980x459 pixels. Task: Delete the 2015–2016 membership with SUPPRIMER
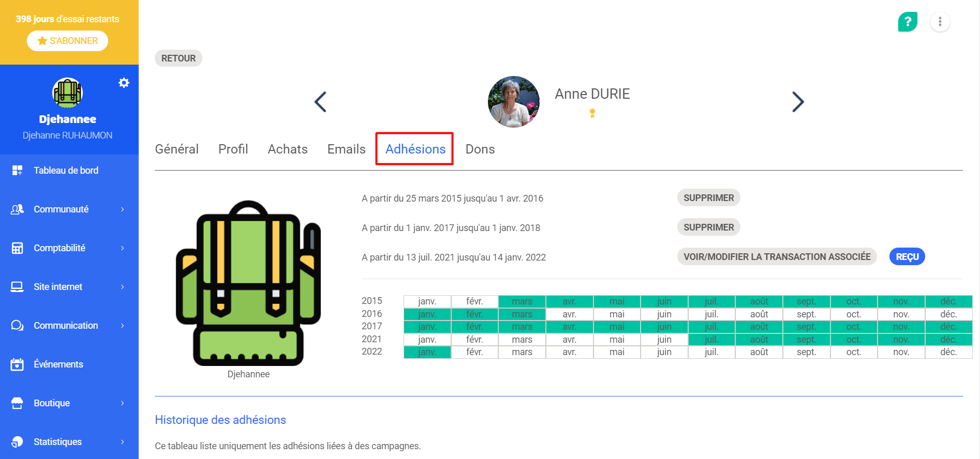click(x=708, y=198)
